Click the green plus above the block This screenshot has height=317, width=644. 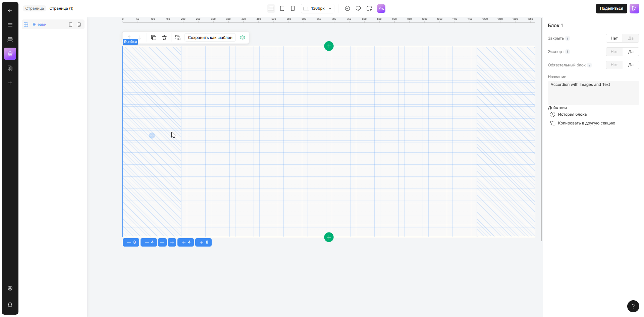pos(329,46)
